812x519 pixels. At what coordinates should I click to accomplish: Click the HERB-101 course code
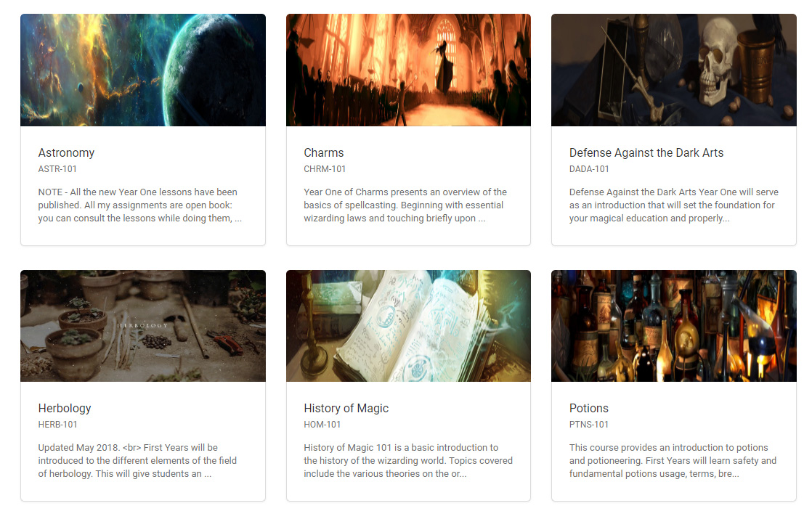tap(57, 425)
